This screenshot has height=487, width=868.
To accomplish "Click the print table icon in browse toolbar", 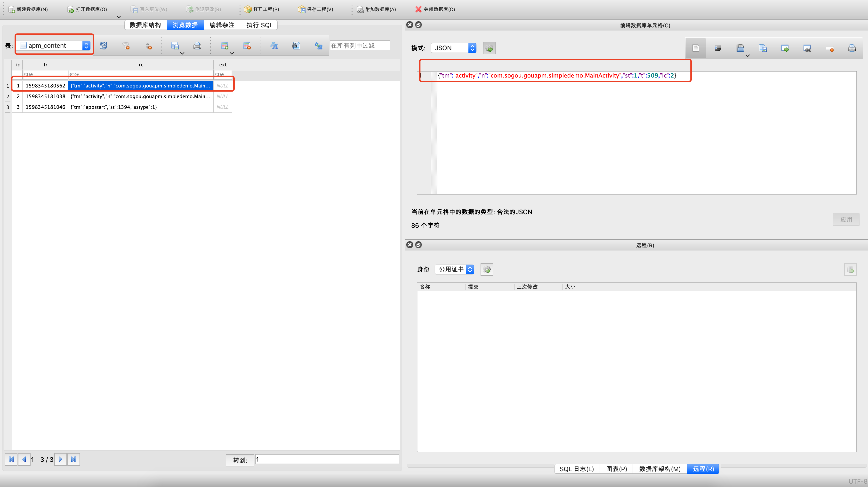I will click(x=197, y=46).
